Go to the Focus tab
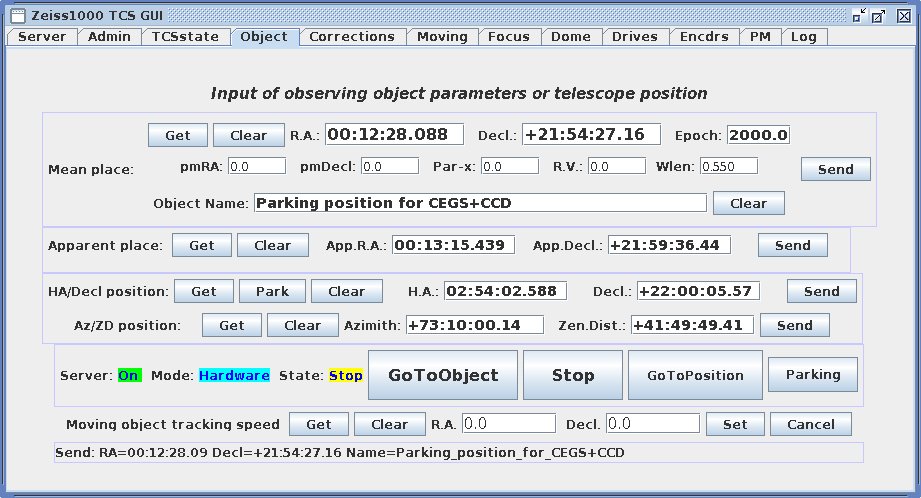Viewport: 921px width, 498px height. pos(509,36)
